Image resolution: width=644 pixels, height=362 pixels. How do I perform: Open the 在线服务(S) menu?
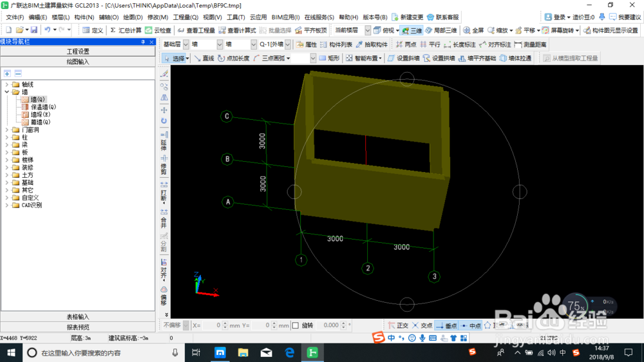[319, 17]
